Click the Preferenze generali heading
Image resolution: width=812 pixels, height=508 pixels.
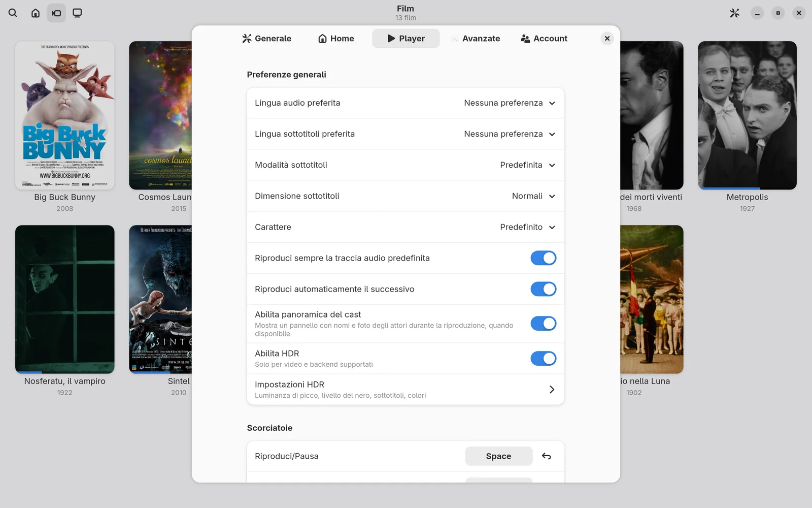click(x=287, y=75)
